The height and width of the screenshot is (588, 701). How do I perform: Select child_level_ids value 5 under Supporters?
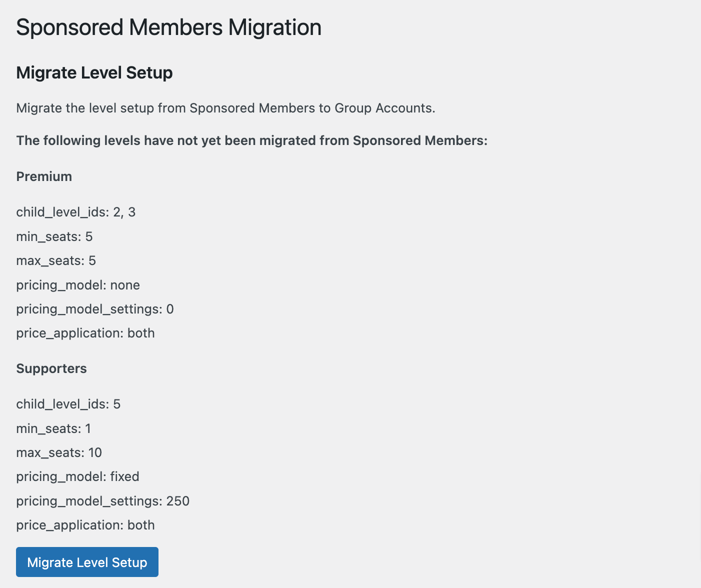[68, 404]
